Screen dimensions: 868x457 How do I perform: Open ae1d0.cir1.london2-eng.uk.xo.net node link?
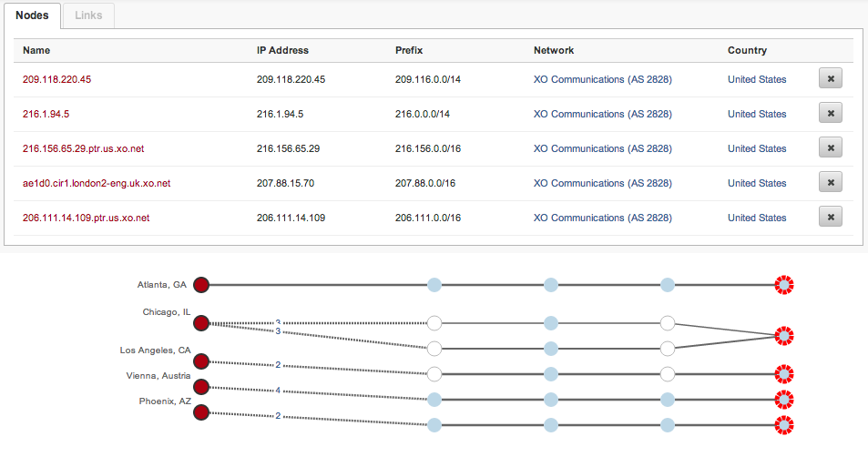coord(97,183)
